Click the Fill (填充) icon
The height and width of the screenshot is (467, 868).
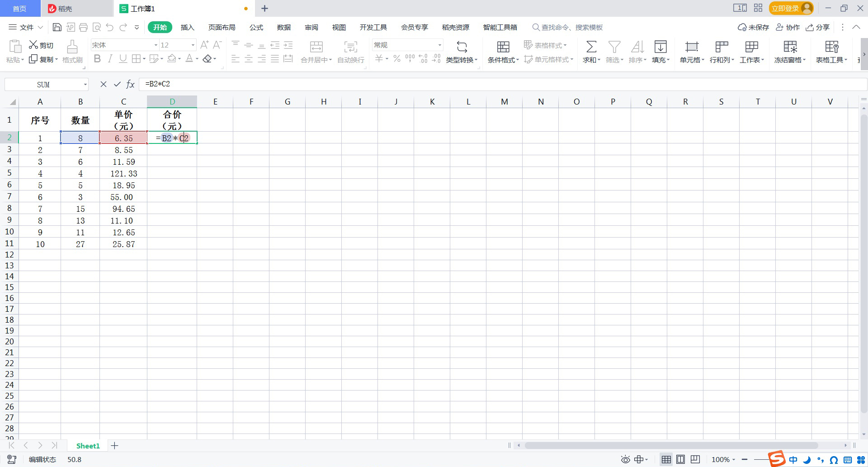[660, 47]
